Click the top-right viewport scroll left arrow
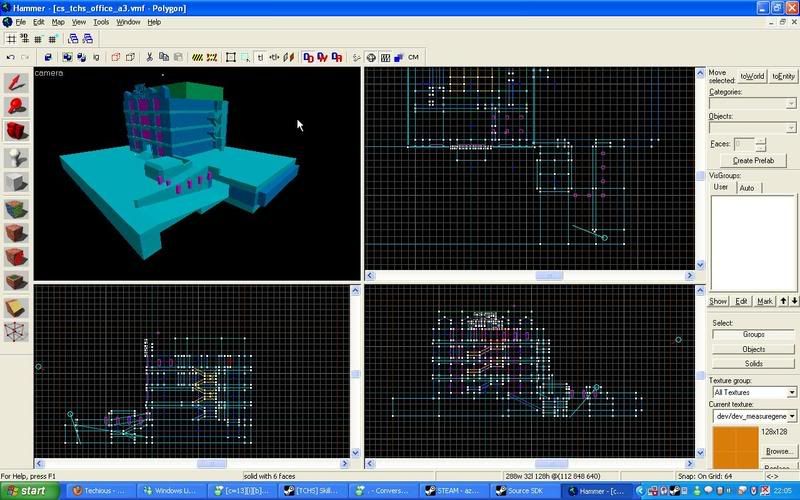The image size is (800, 500). tap(370, 276)
